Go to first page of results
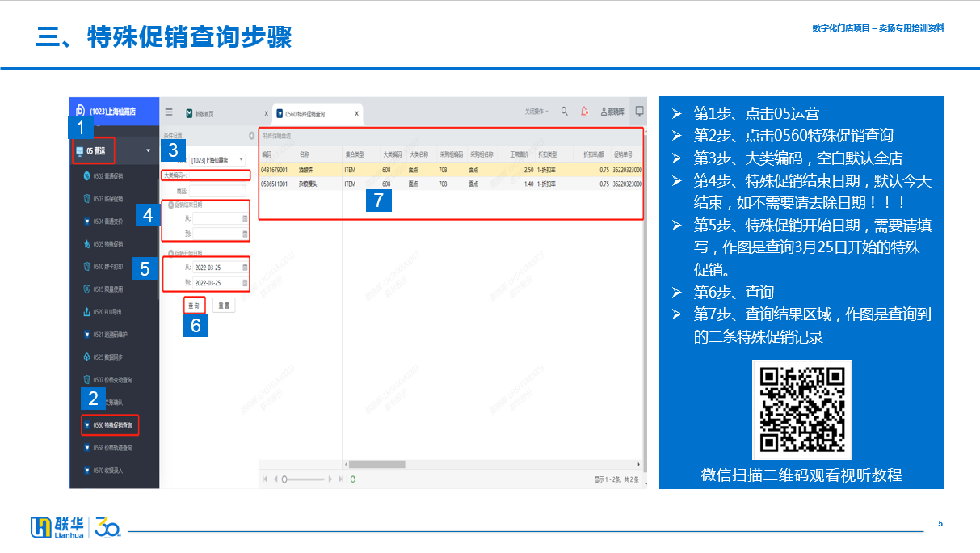Screen dimensions: 980x553 pos(265,479)
